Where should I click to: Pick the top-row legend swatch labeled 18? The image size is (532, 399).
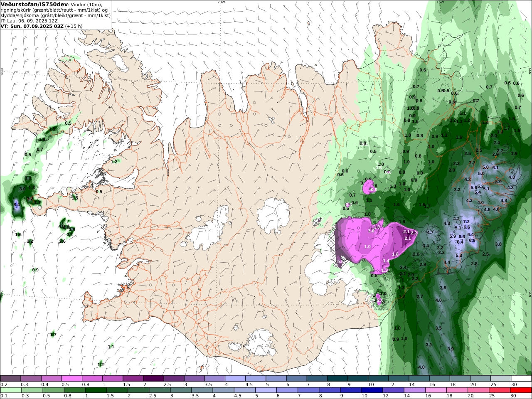[x=460, y=379]
